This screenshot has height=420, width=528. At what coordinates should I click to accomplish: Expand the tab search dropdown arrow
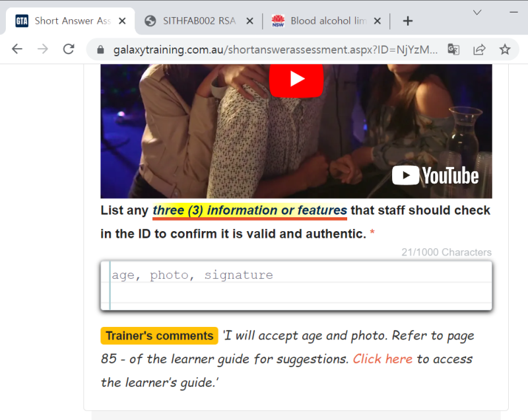coord(477,13)
